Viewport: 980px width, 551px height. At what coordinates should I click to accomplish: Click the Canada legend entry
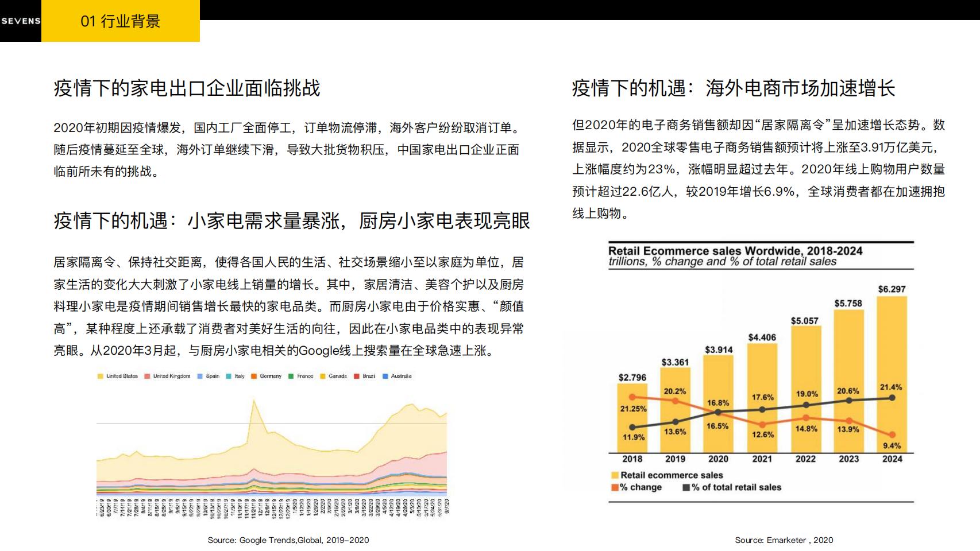coord(334,377)
